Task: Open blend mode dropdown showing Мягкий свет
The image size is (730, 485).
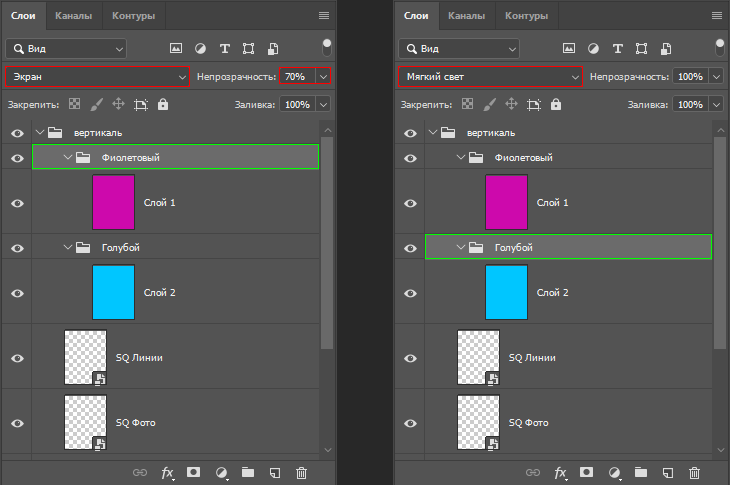Action: [490, 77]
